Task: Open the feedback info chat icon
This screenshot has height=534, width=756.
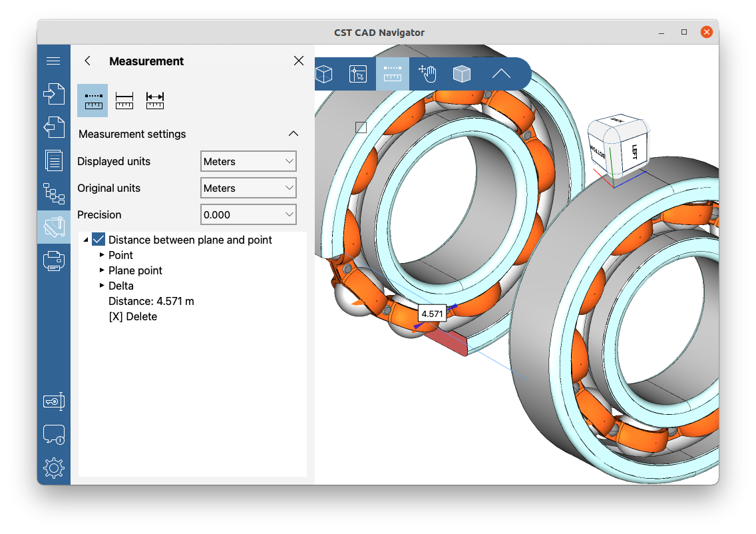Action: tap(53, 435)
